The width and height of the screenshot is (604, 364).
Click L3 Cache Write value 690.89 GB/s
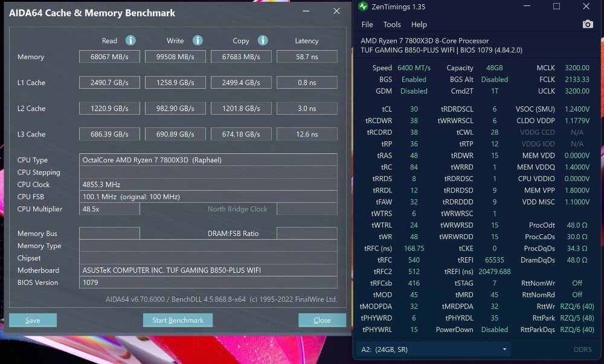(175, 134)
